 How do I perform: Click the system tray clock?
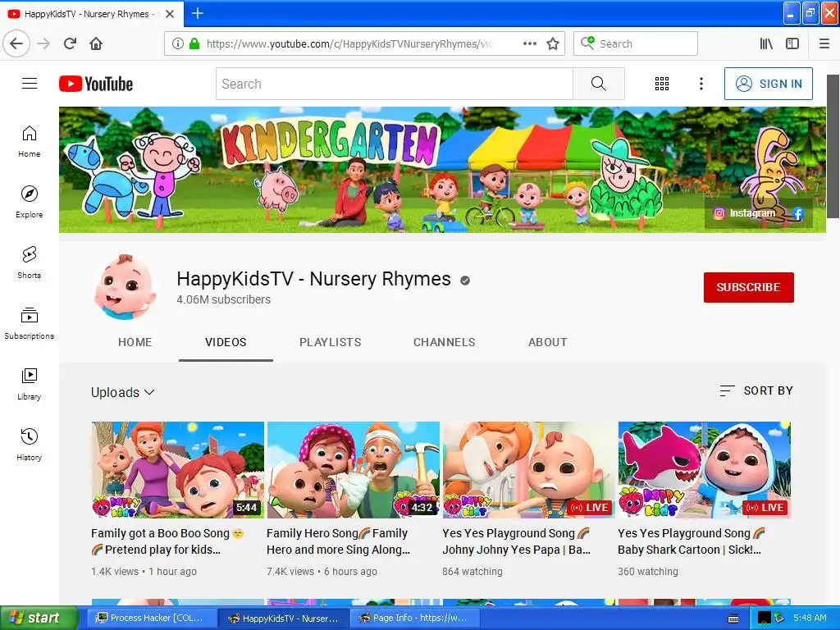point(810,618)
